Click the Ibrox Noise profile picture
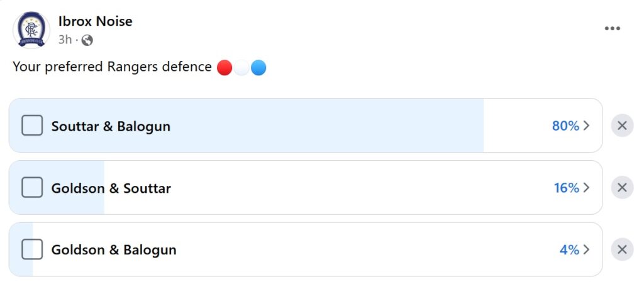The image size is (644, 282). [x=31, y=30]
